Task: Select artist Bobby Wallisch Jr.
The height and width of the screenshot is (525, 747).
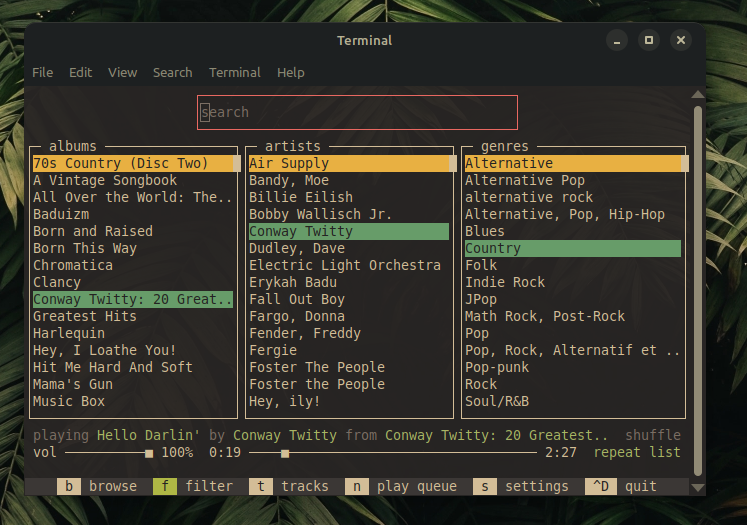Action: [x=349, y=214]
